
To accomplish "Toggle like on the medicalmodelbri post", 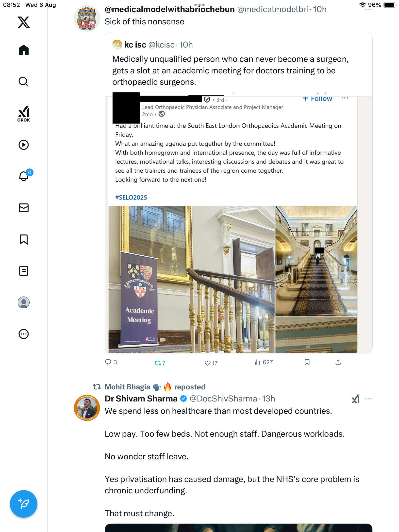I will pyautogui.click(x=211, y=363).
